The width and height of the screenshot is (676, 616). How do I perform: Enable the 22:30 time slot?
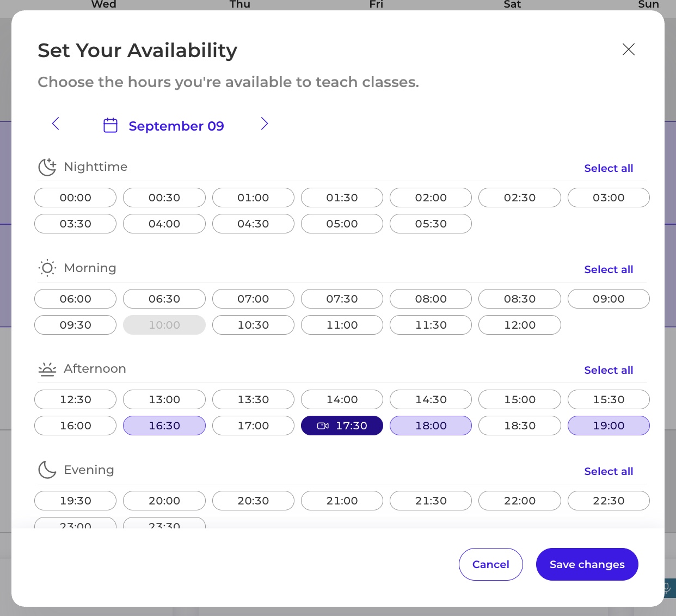click(609, 501)
